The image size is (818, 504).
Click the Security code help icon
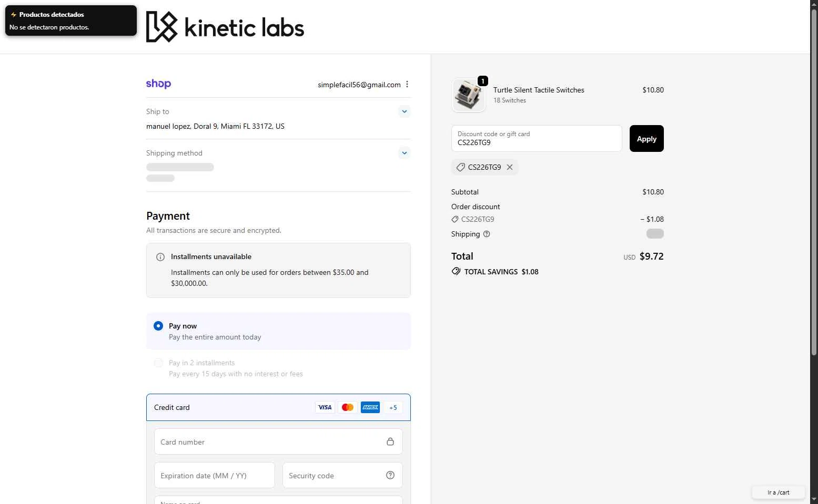pos(390,475)
